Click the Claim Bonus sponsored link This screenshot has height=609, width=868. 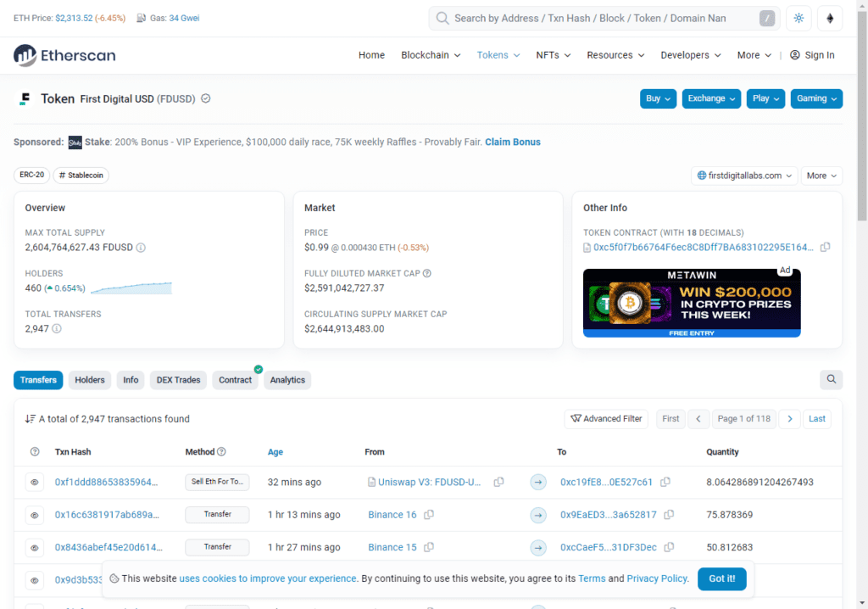pyautogui.click(x=513, y=142)
